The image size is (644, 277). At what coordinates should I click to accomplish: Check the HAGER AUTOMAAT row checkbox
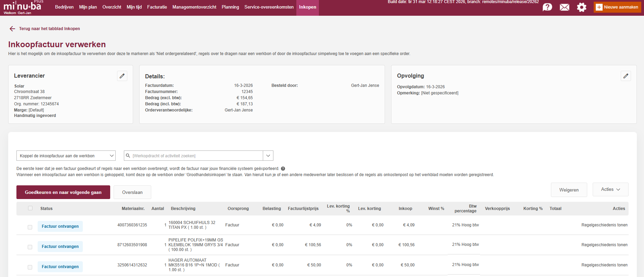click(30, 267)
